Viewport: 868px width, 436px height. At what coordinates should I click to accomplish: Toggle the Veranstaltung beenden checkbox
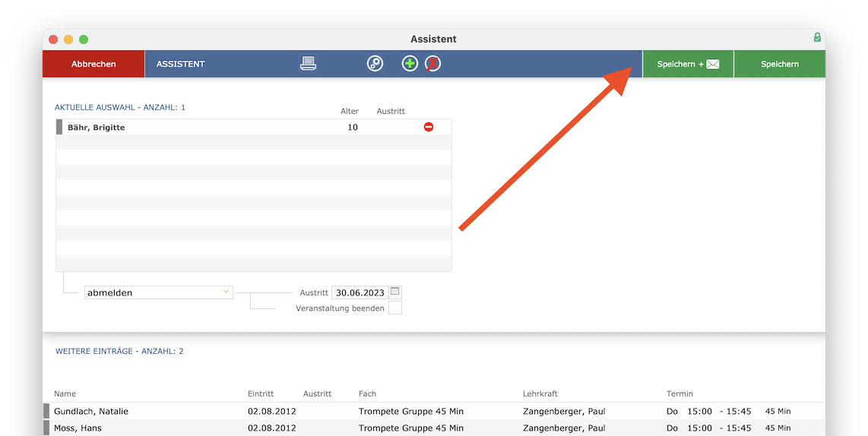[x=395, y=308]
